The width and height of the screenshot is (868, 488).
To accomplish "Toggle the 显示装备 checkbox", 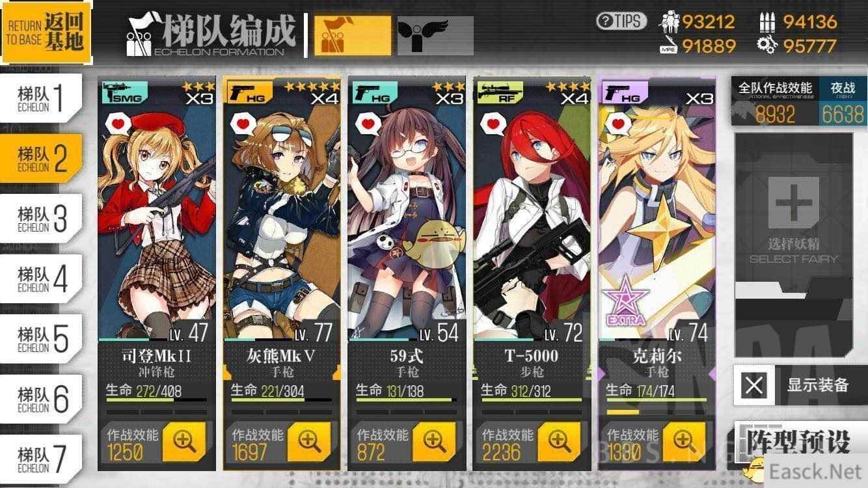I will 754,385.
